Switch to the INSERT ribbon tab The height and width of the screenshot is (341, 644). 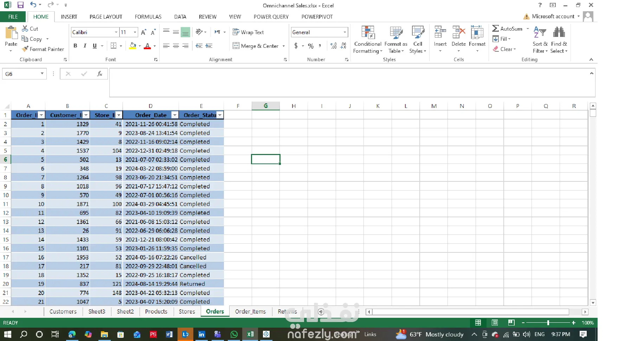[x=69, y=17]
